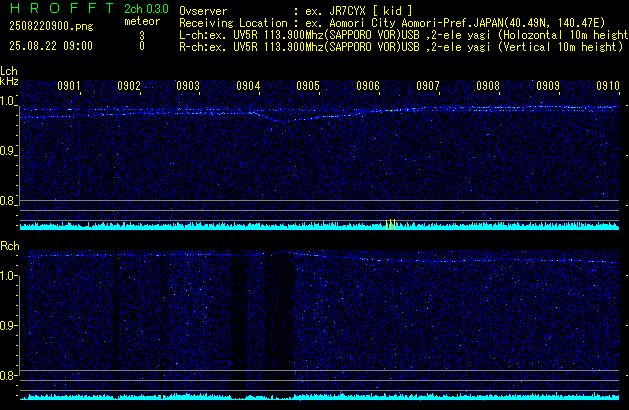
Task: Click the 0906 time marker
Action: coord(368,86)
